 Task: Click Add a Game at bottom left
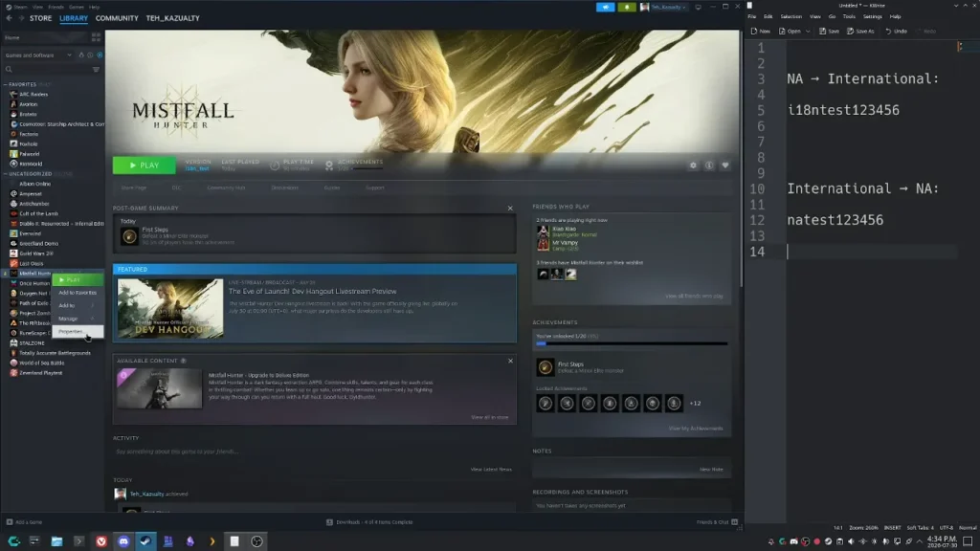click(24, 522)
